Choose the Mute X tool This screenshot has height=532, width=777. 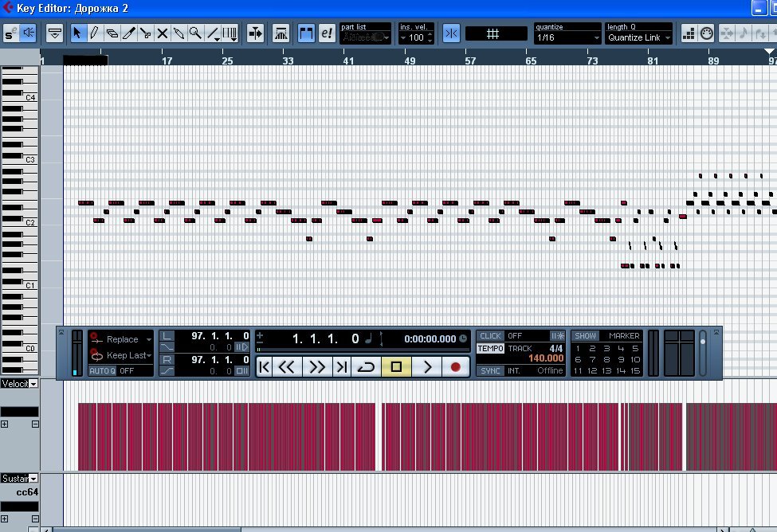[162, 33]
